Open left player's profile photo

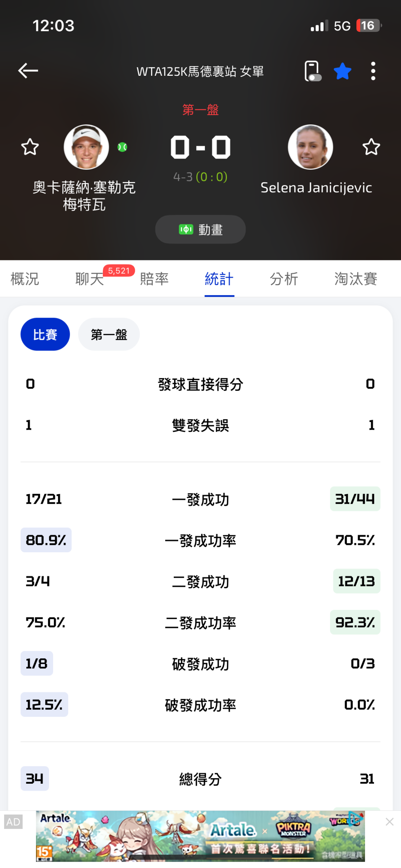pos(86,147)
